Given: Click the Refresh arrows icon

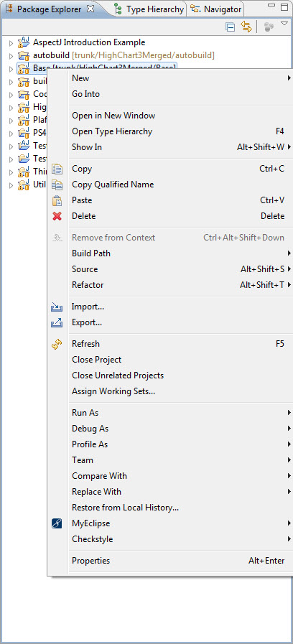Looking at the screenshot, I should (x=57, y=344).
